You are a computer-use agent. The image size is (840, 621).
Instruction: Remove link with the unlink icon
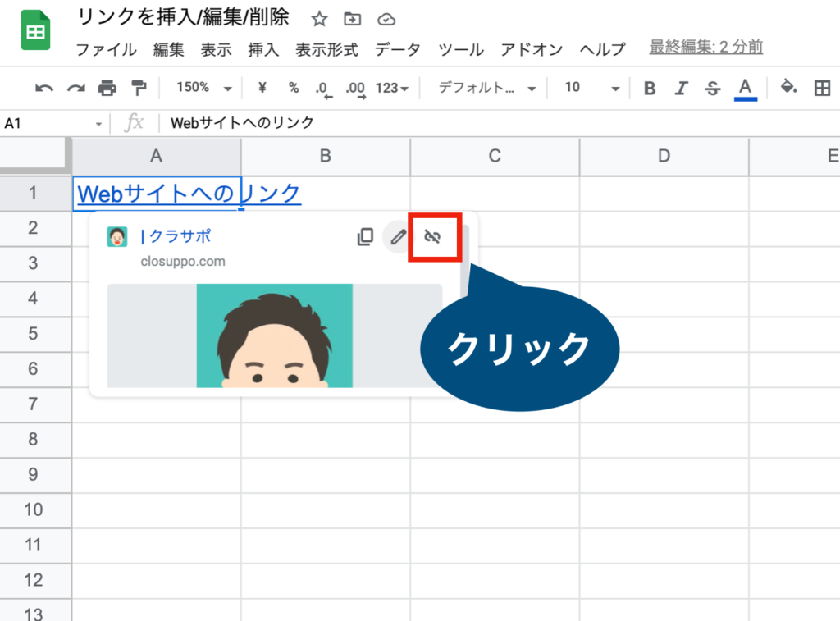[432, 236]
